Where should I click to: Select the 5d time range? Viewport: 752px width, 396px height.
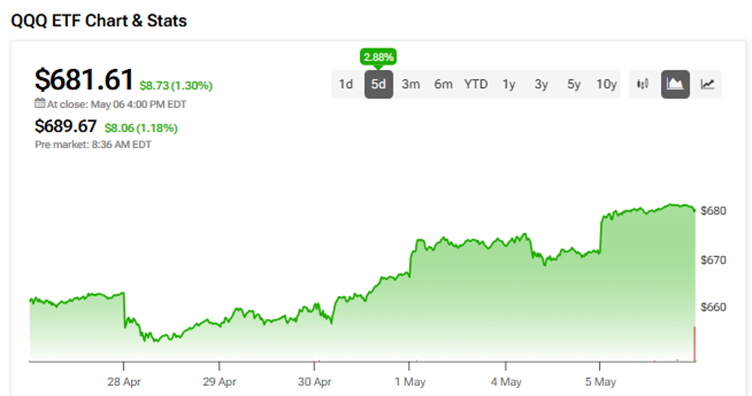coord(378,84)
